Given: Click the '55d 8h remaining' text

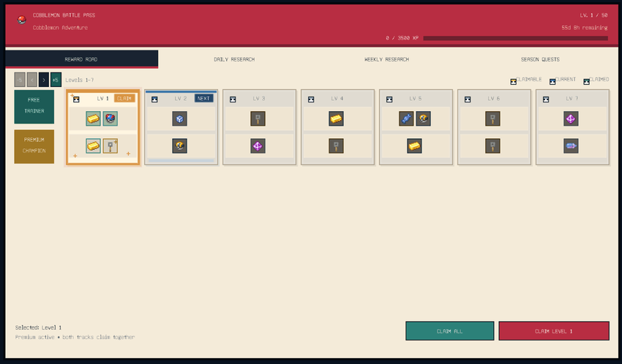Looking at the screenshot, I should click(585, 27).
